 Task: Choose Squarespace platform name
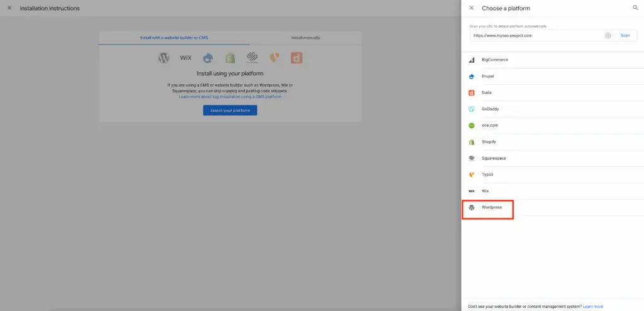494,158
